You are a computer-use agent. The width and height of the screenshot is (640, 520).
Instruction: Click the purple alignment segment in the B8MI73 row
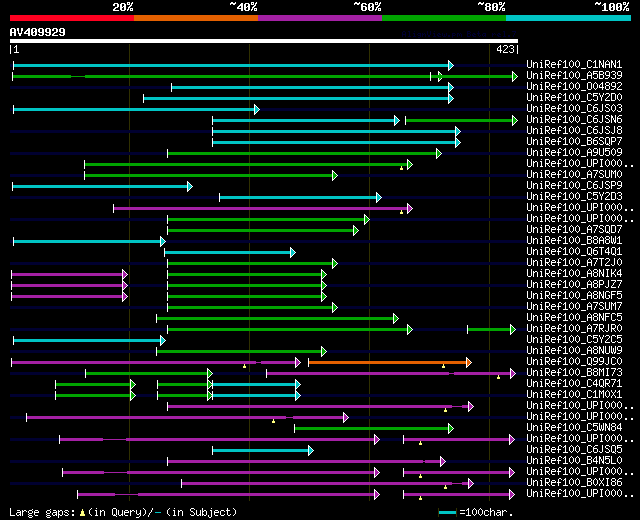(391, 373)
